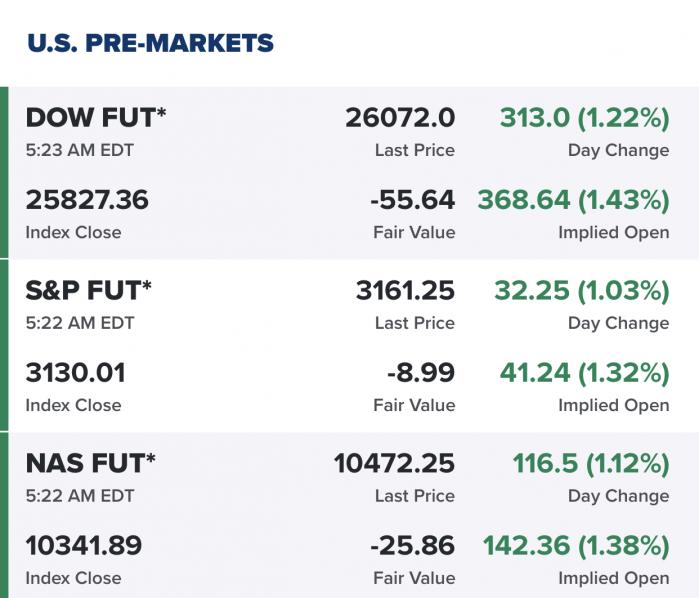Click Nasdaq day change 116.5 (1.12%)
The image size is (699, 598).
click(x=590, y=463)
